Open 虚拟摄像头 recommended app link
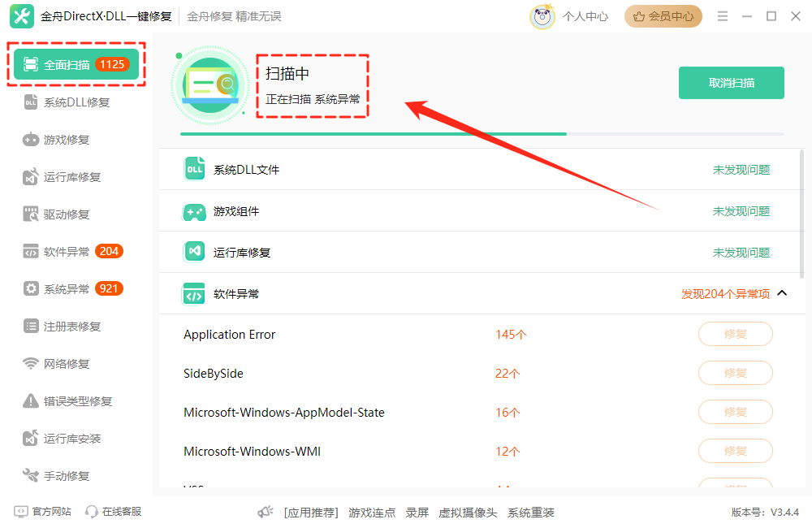This screenshot has width=812, height=528. coord(468,513)
